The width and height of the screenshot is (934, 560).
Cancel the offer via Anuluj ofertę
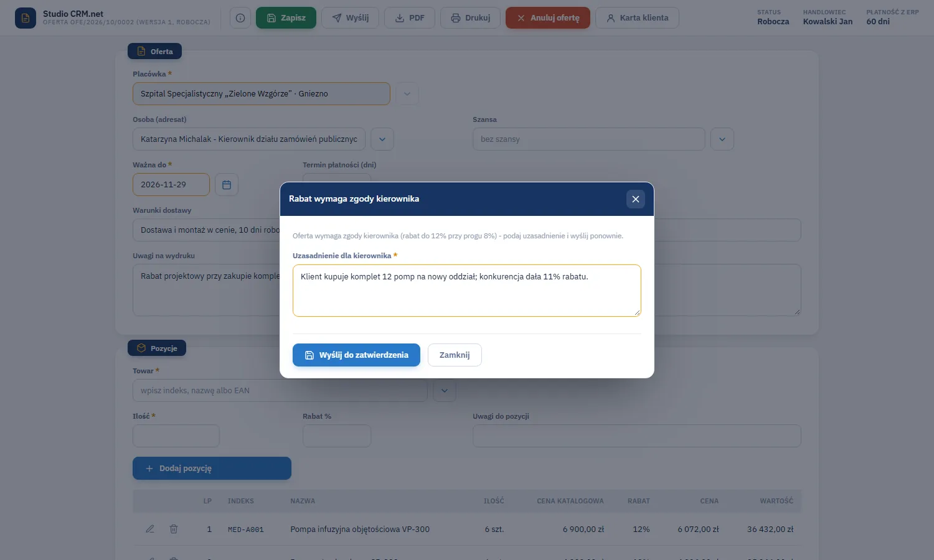(x=548, y=18)
